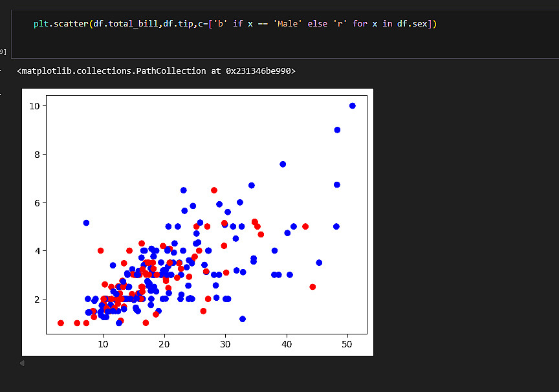Click 'df.total_bill' argument in the code
Screen dimensions: 559x392
pyautogui.click(x=126, y=24)
